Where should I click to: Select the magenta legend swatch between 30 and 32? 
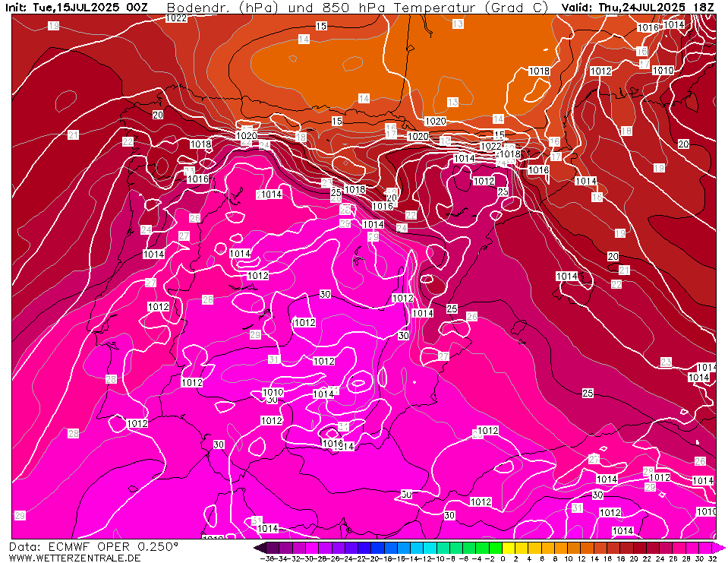[x=706, y=548]
